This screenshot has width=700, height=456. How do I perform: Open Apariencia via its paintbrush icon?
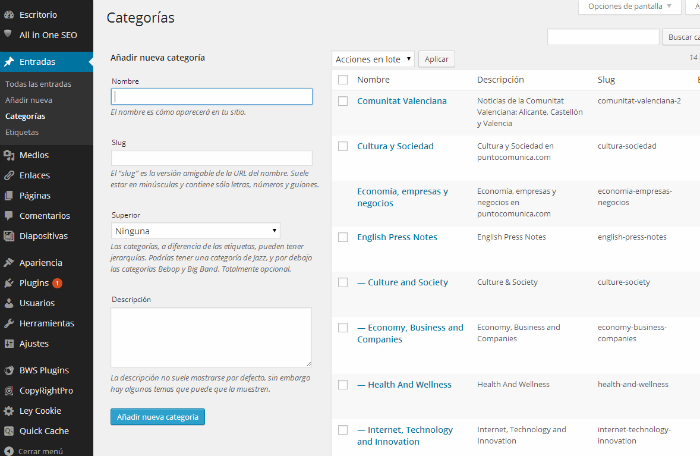[9, 263]
